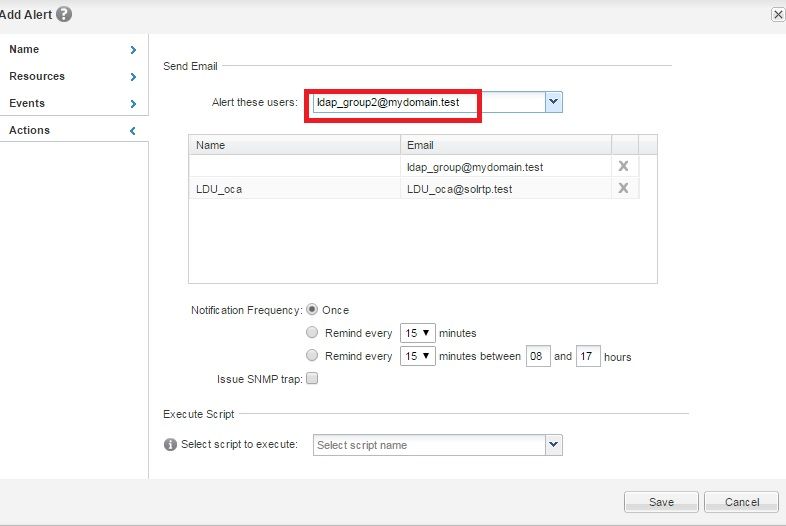The height and width of the screenshot is (526, 786).
Task: Close the Add Alert dialog
Action: (x=778, y=14)
